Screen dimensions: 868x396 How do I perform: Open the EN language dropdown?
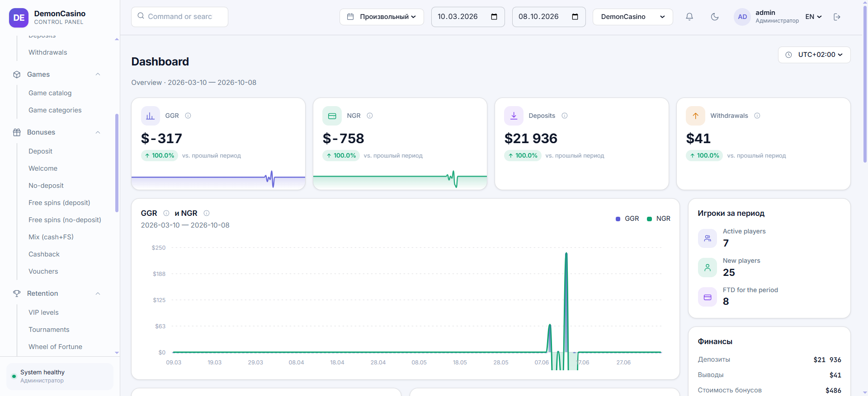pyautogui.click(x=813, y=17)
